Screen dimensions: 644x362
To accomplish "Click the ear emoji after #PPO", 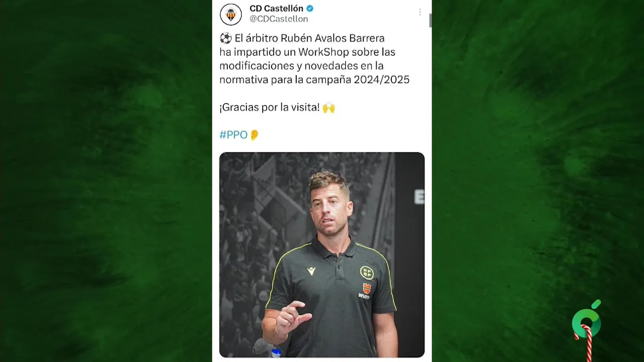I will [x=254, y=135].
